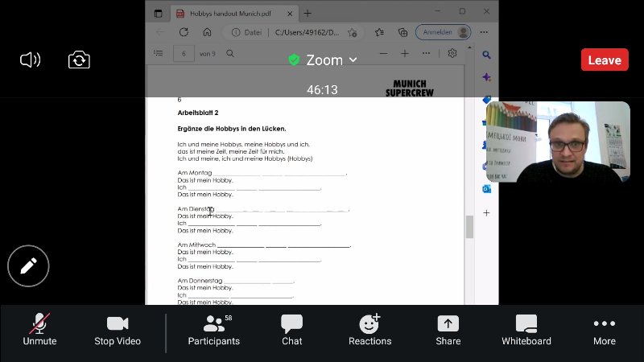Screen dimensions: 644x362
Task: Open Outlook icon in Edge sidebar
Action: pyautogui.click(x=486, y=189)
